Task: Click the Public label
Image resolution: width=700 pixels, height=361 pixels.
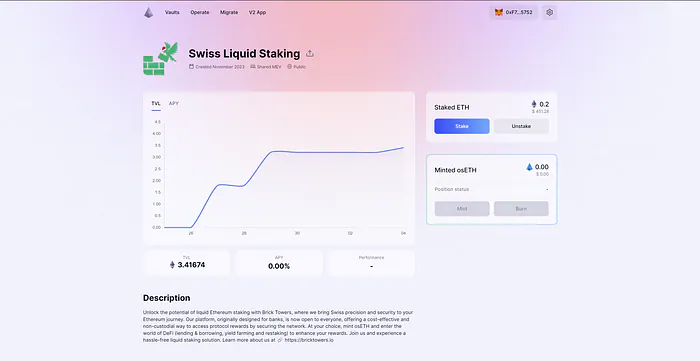Action: click(x=300, y=66)
